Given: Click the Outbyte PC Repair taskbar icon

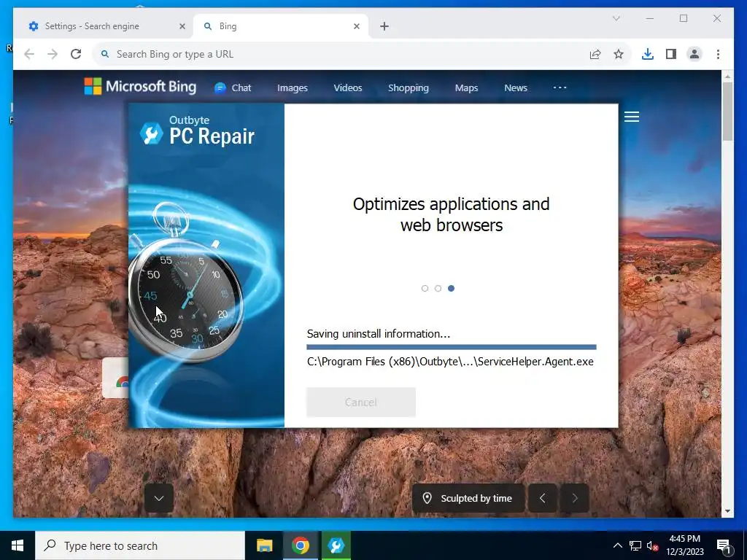Looking at the screenshot, I should click(336, 545).
